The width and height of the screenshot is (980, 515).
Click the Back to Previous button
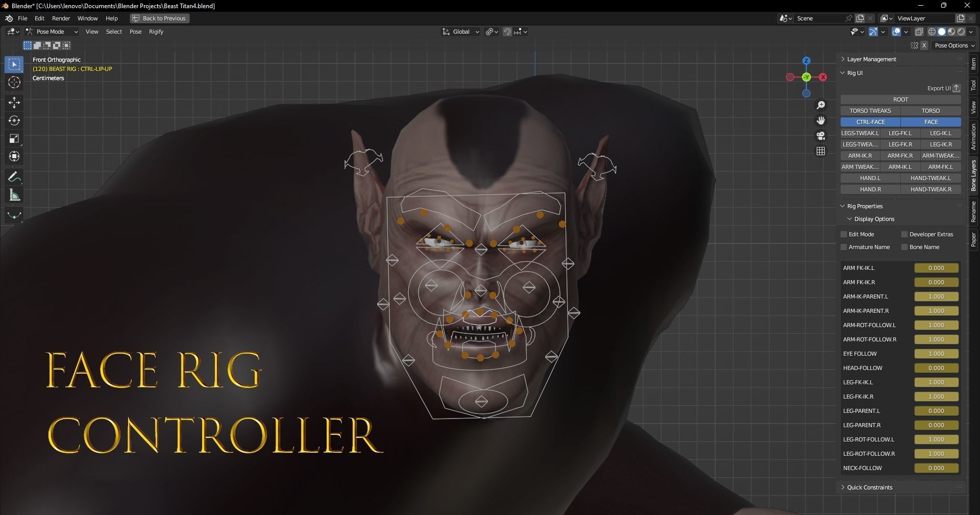tap(160, 18)
